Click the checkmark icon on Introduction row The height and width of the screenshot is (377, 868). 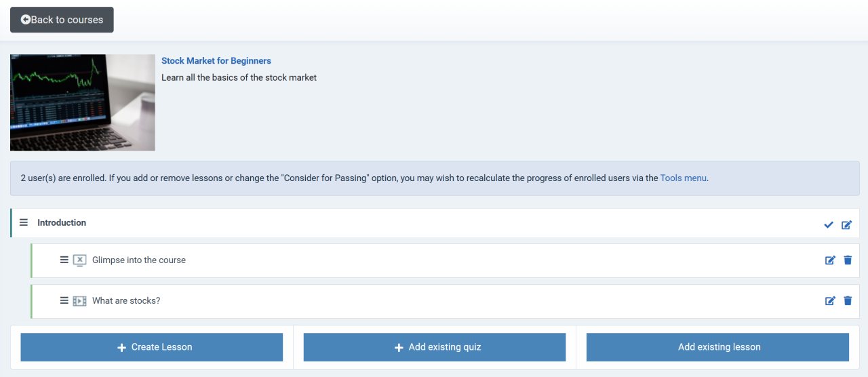828,225
